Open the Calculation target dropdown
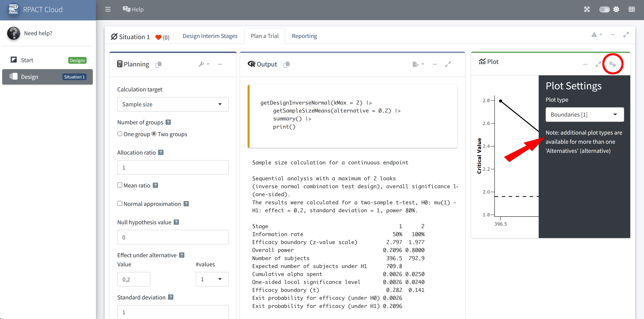 click(173, 104)
